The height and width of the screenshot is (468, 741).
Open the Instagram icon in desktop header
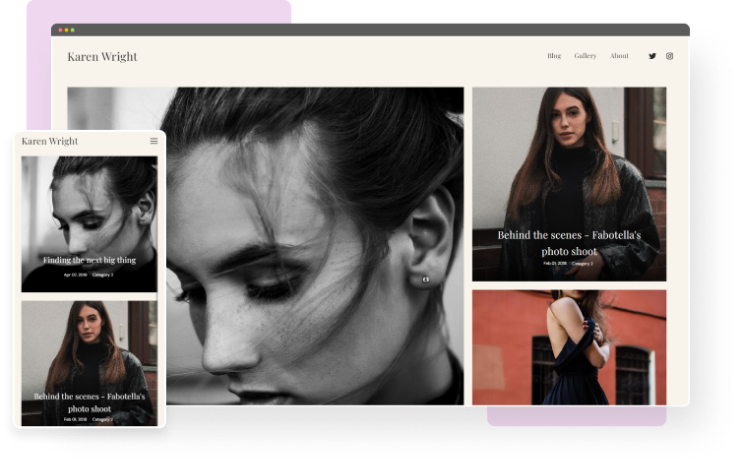pos(670,56)
